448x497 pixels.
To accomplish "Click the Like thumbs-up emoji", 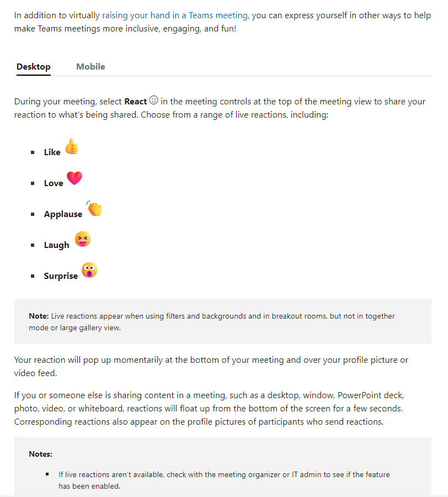I will pos(72,147).
